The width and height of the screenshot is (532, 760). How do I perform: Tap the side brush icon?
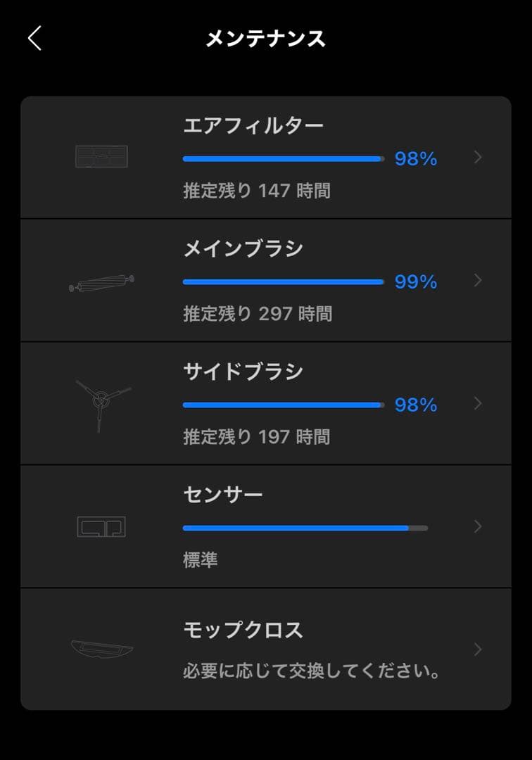pos(101,404)
